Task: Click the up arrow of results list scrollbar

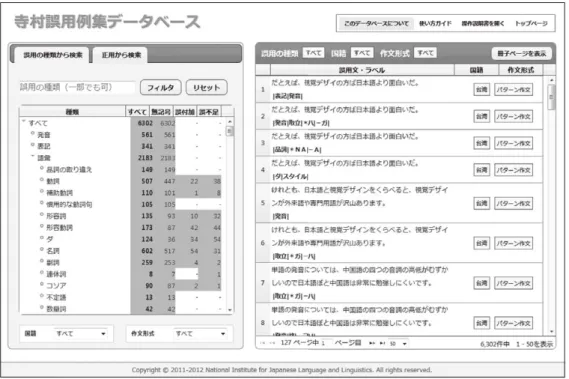Action: point(551,80)
